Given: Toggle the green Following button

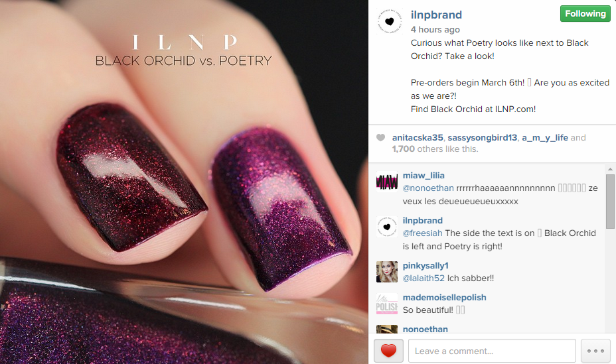Looking at the screenshot, I should [x=585, y=14].
